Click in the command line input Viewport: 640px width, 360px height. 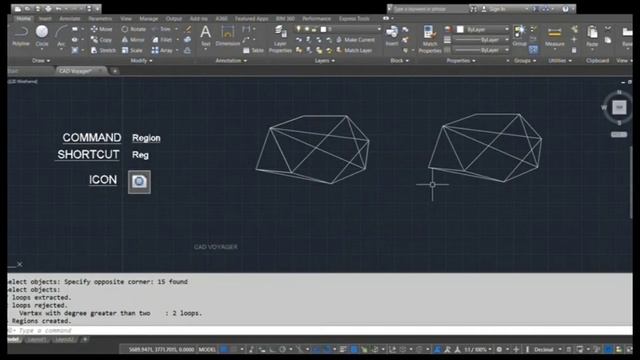coord(320,330)
